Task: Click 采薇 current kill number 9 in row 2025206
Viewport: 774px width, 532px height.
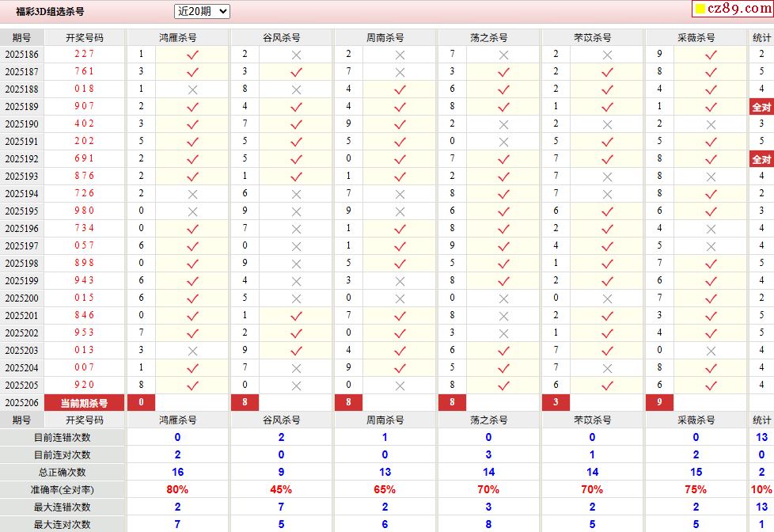Action: pyautogui.click(x=659, y=403)
